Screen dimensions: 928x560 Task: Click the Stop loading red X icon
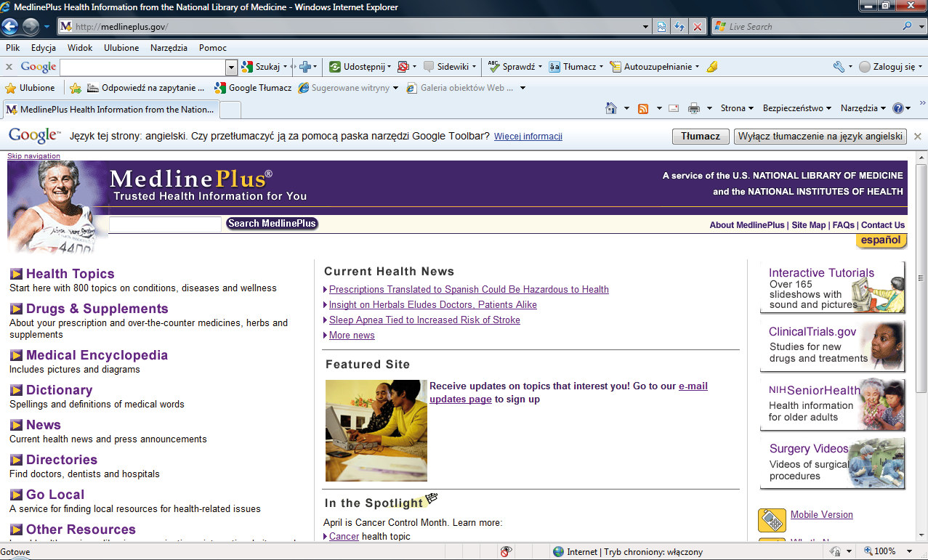click(698, 27)
